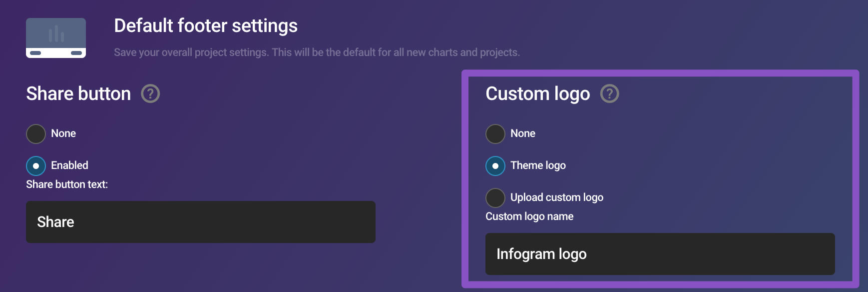
Task: Click the Custom logo section title
Action: point(538,94)
